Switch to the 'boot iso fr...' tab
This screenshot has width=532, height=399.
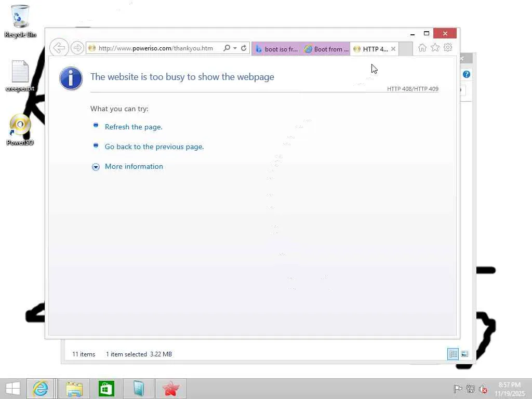click(276, 49)
